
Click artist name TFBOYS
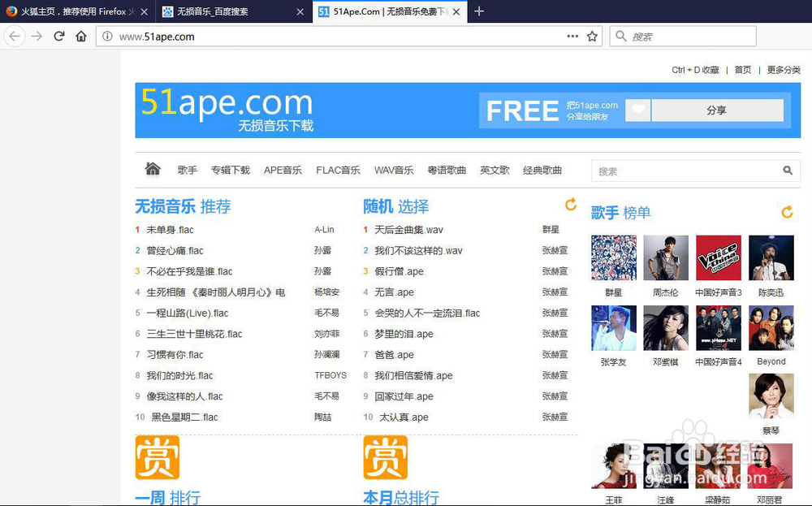330,375
